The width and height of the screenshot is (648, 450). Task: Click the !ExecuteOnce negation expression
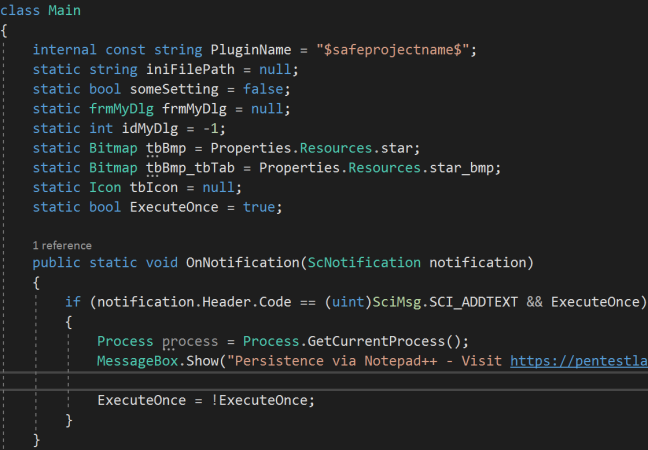click(x=262, y=401)
